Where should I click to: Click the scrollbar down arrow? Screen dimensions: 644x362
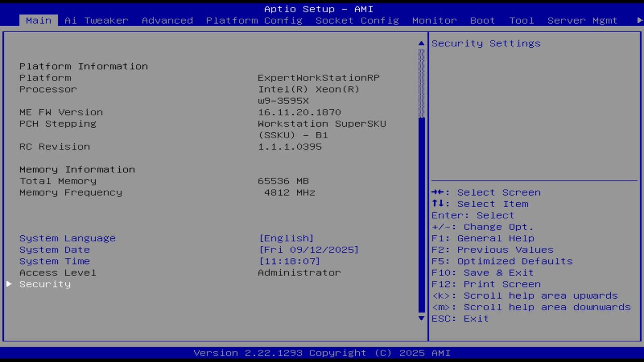(x=421, y=318)
